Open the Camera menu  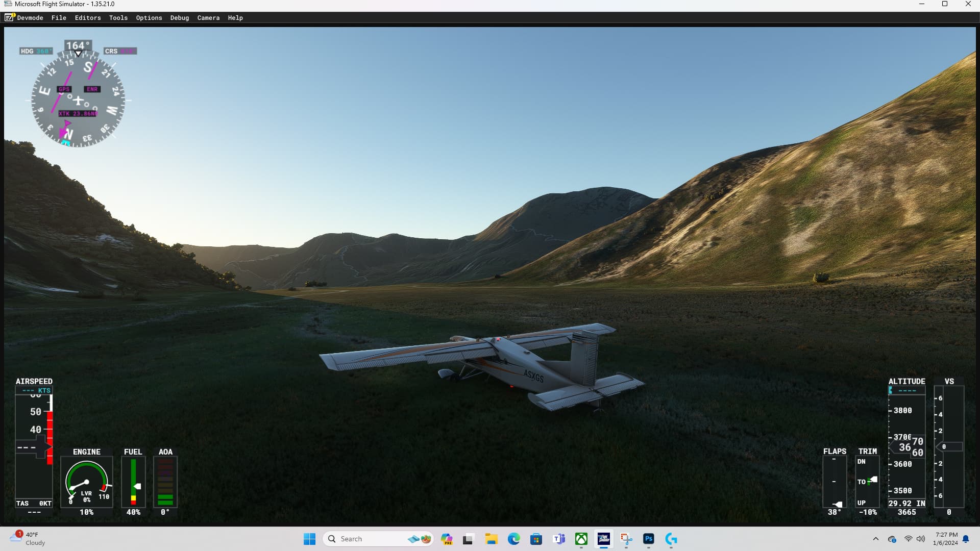208,17
